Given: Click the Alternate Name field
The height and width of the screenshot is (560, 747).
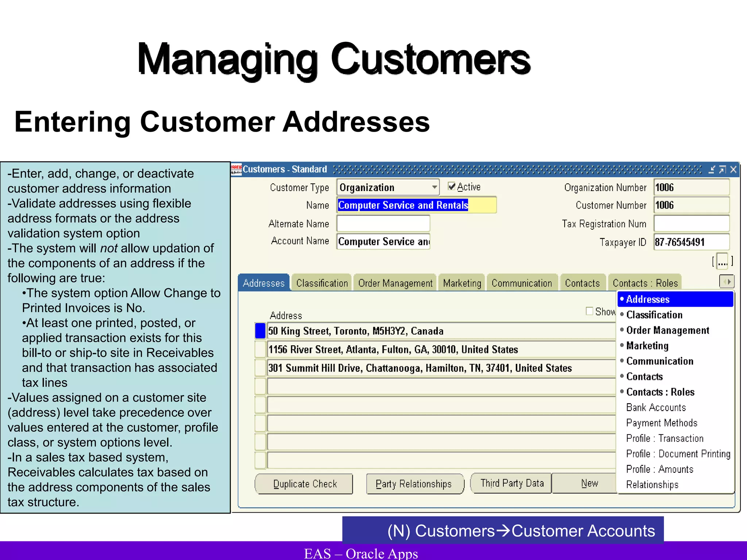Looking at the screenshot, I should coord(383,223).
